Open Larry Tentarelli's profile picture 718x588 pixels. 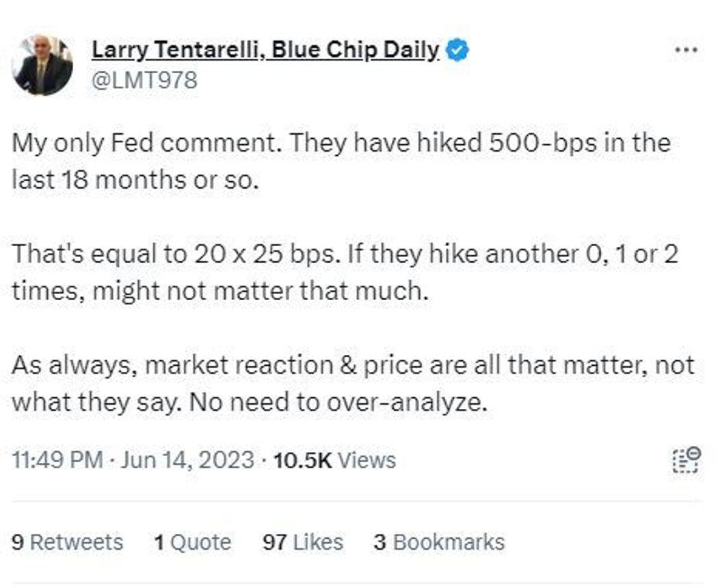[43, 66]
